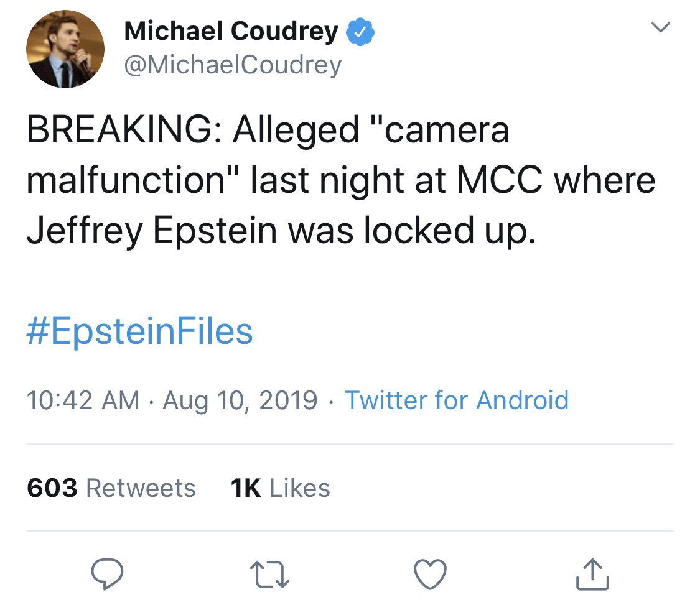Click the 'locked up' text ending the tweet
Screen dimensions: 700x610
(449, 230)
